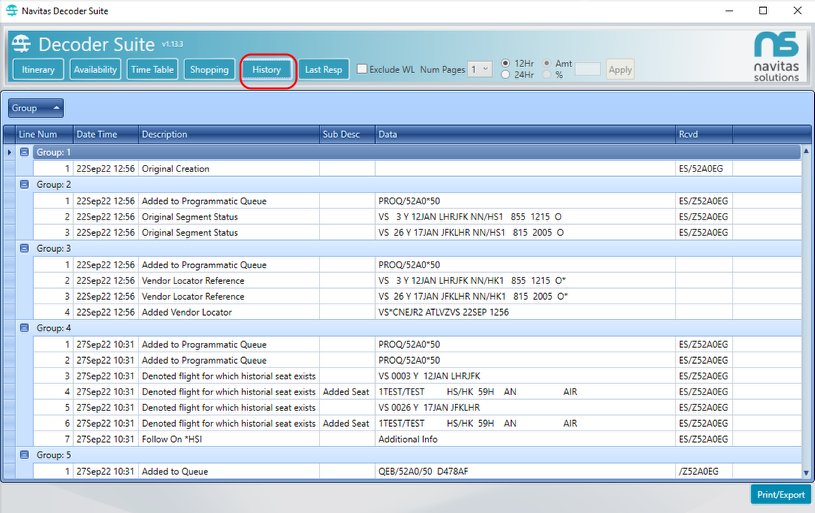This screenshot has height=513, width=815.
Task: Collapse Group: 1 in the grid
Action: coord(24,152)
